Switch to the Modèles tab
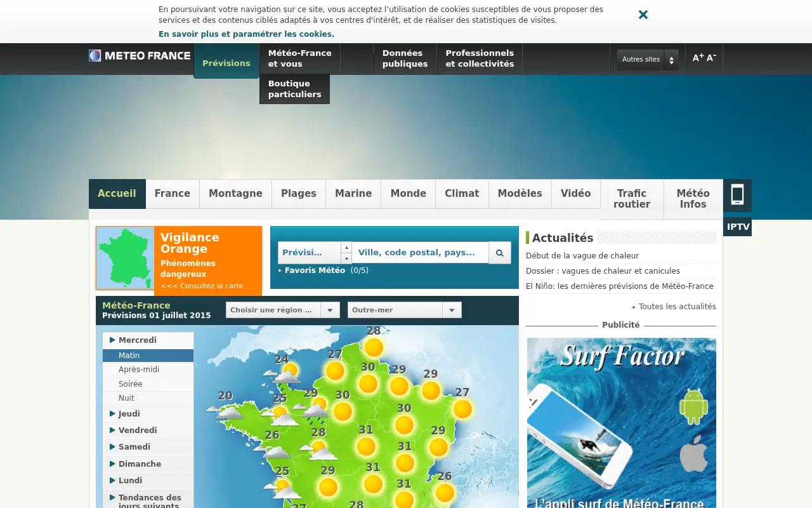The image size is (812, 508). click(520, 194)
